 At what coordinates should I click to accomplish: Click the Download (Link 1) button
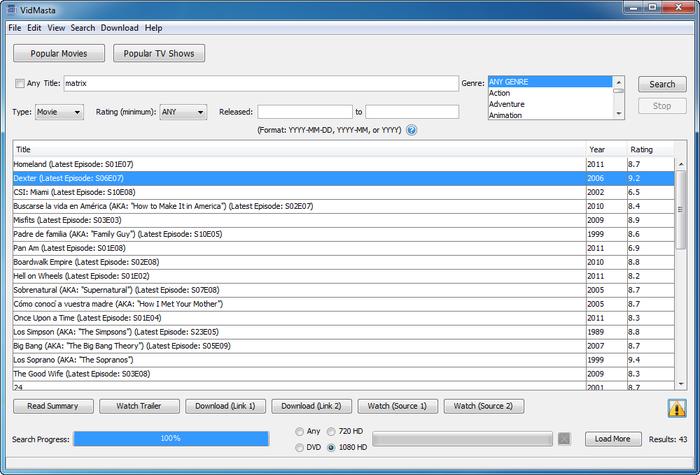(225, 406)
